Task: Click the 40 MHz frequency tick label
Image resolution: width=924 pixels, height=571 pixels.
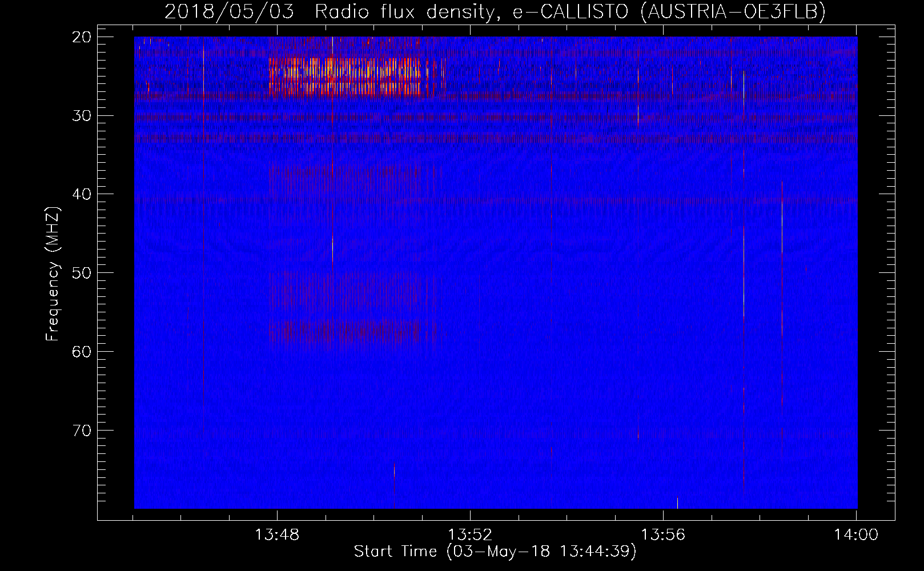Action: coord(82,194)
